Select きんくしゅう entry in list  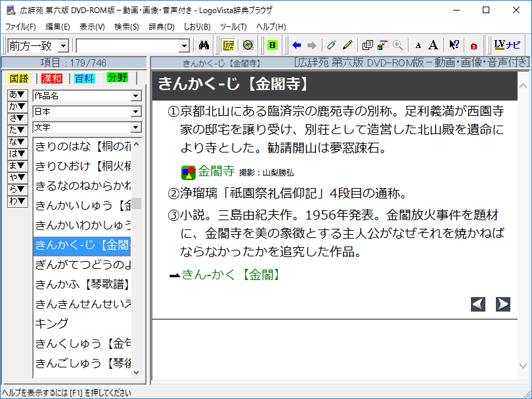[x=83, y=343]
